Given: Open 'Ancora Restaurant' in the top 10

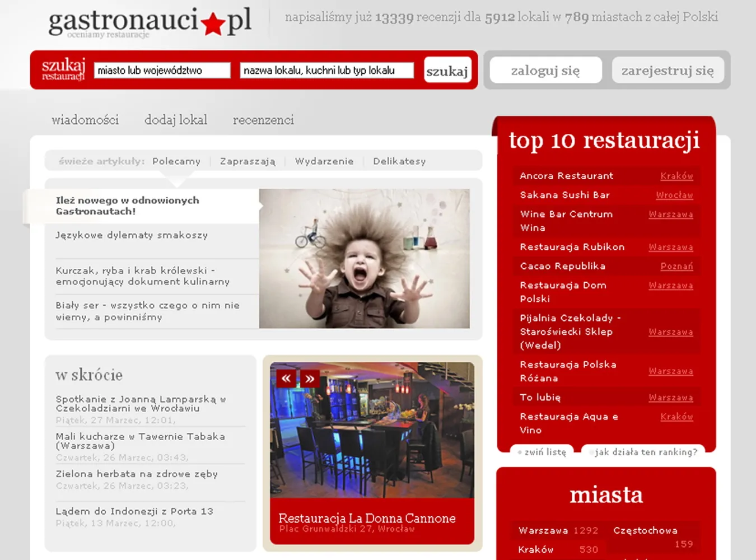Looking at the screenshot, I should pyautogui.click(x=566, y=176).
